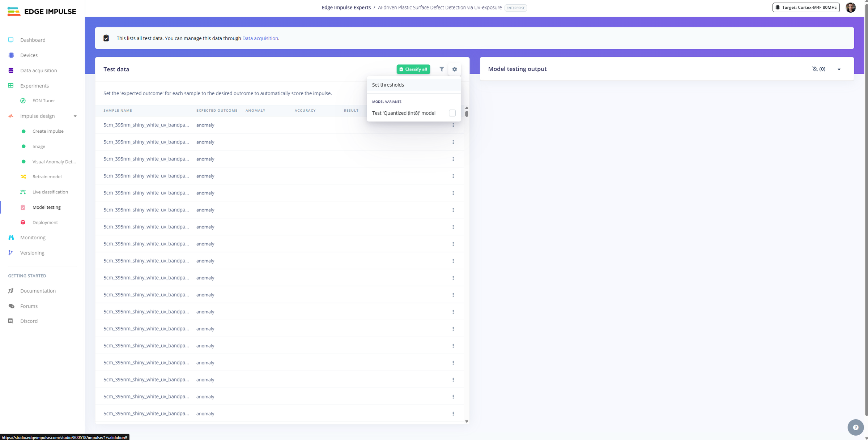Screen dimensions: 868x440
Task: Open the user profile avatar
Action: click(851, 8)
